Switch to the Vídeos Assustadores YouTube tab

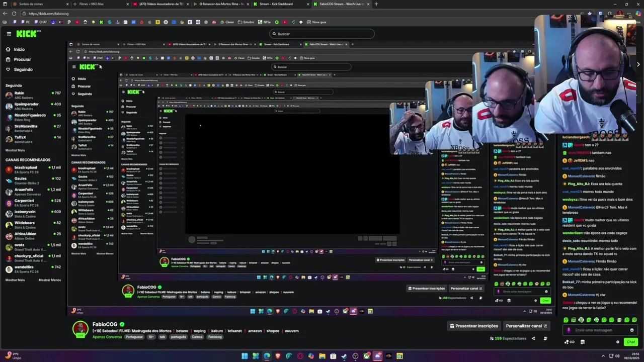click(161, 4)
